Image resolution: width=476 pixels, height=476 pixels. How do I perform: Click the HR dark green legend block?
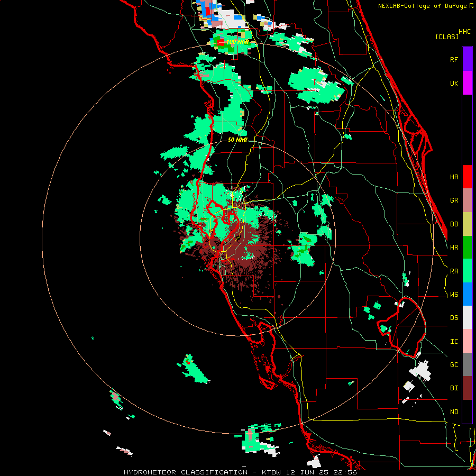(x=467, y=247)
